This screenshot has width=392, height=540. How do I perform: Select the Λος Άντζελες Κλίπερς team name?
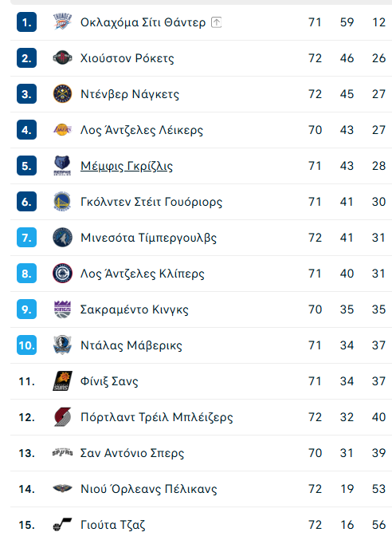(143, 274)
